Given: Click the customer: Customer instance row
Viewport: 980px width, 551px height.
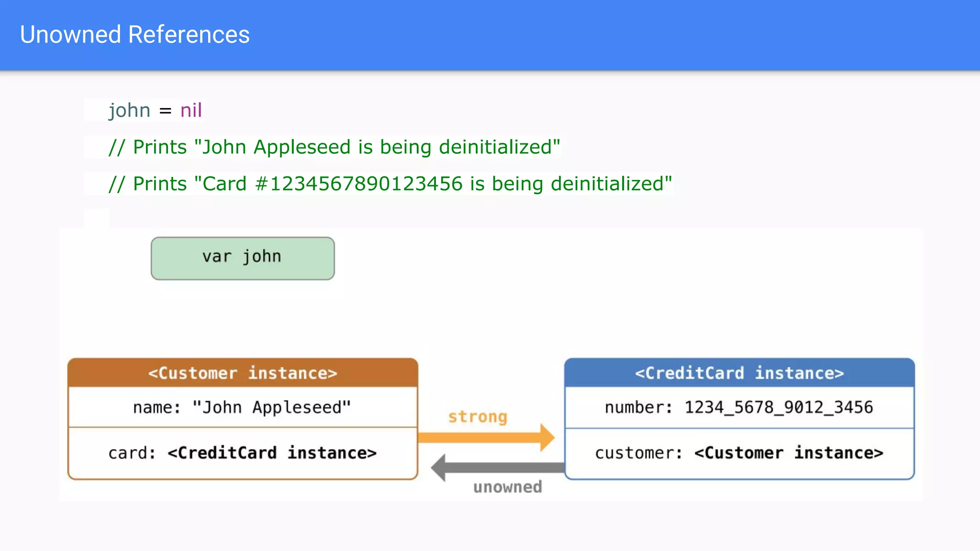Looking at the screenshot, I should tap(739, 452).
